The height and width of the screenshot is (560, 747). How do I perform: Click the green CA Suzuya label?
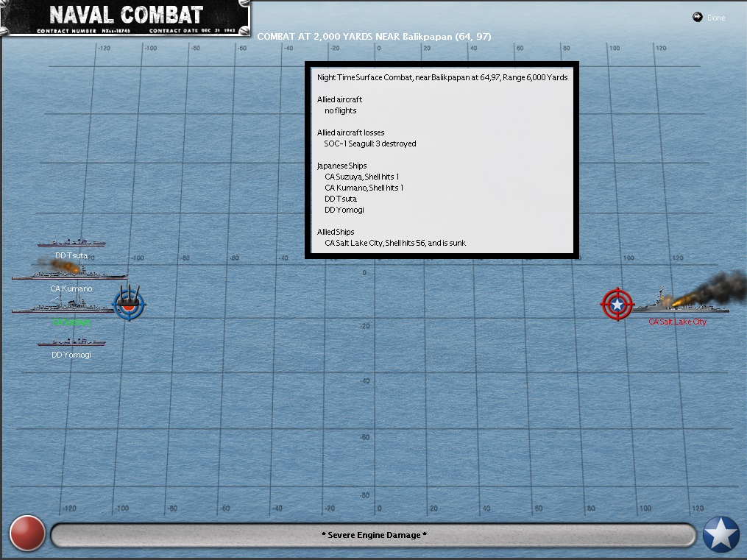(71, 322)
